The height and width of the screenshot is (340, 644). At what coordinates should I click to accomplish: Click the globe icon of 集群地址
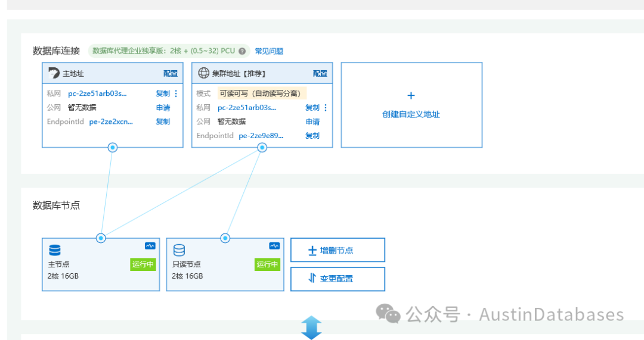point(203,73)
